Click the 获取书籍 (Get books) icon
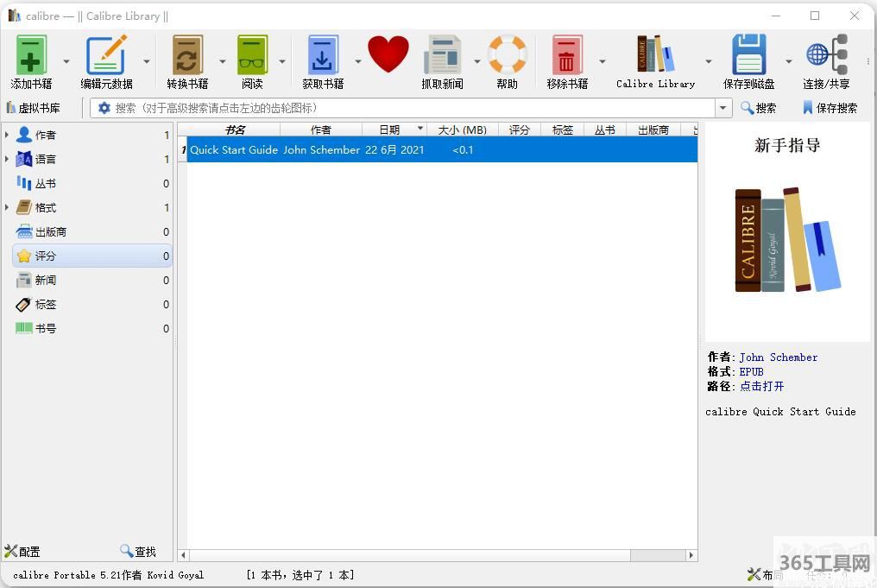The height and width of the screenshot is (588, 877). click(x=323, y=55)
